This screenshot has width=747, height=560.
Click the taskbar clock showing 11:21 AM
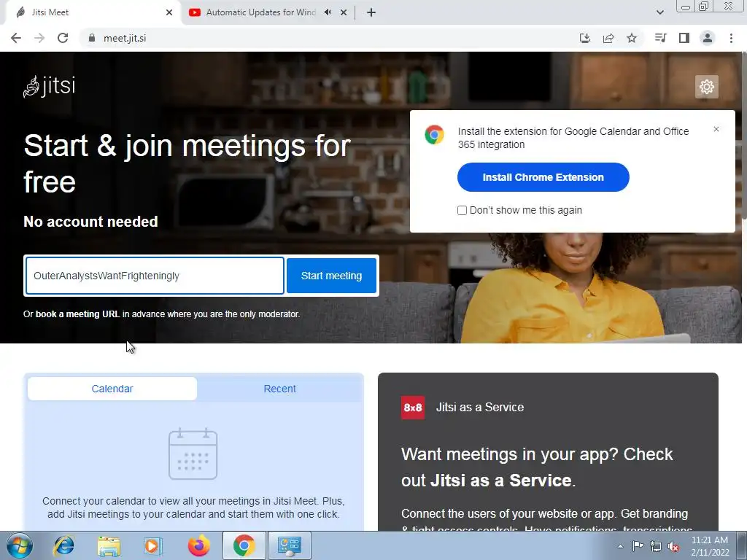pyautogui.click(x=710, y=546)
